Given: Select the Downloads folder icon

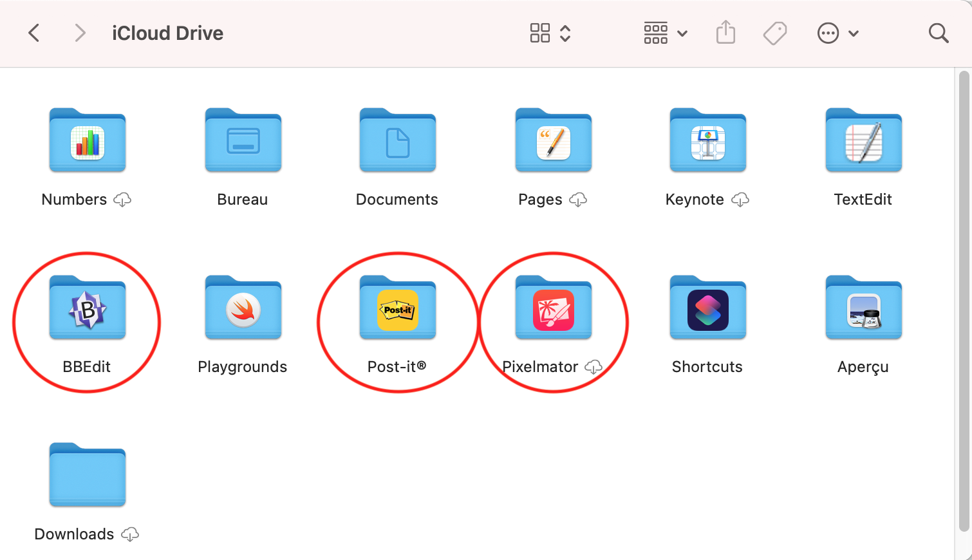Looking at the screenshot, I should point(88,475).
